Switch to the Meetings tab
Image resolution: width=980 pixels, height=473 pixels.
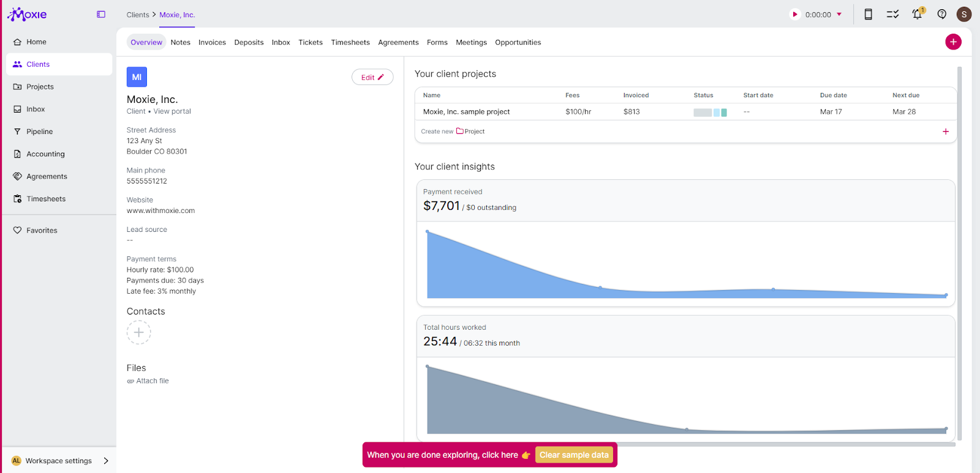(471, 42)
